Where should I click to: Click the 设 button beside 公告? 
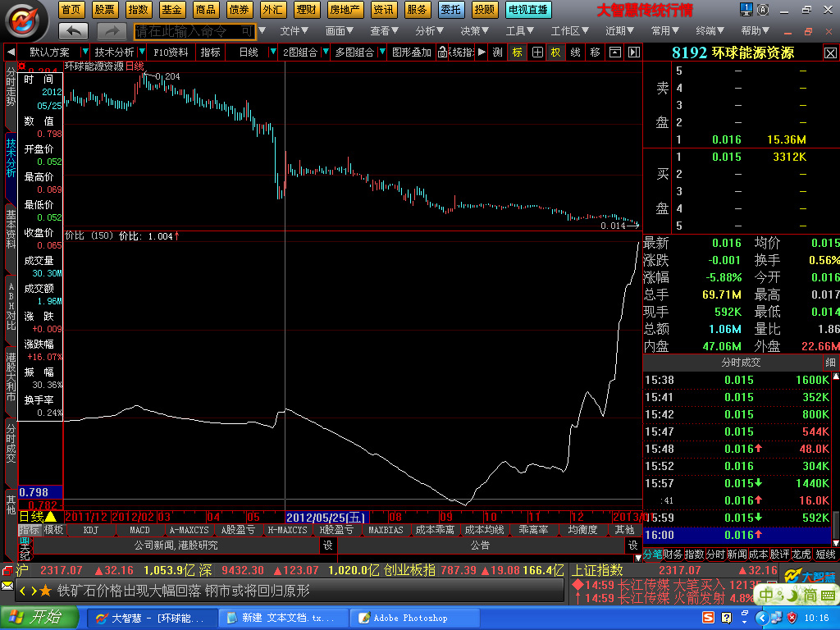[x=632, y=546]
